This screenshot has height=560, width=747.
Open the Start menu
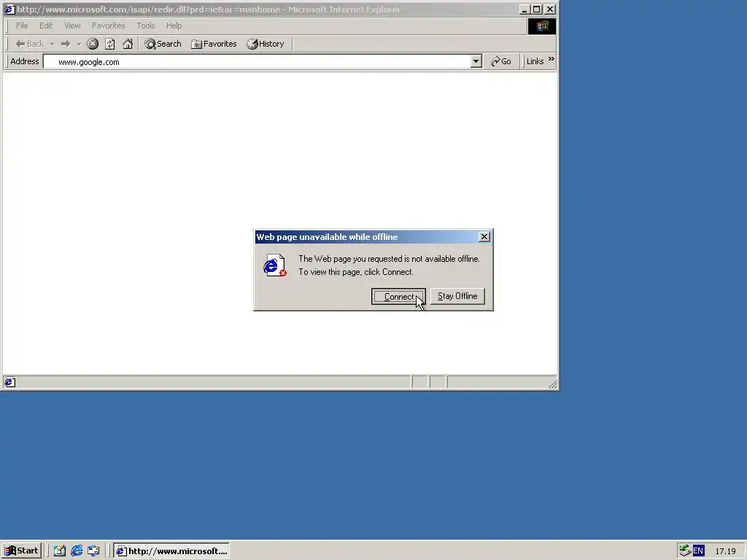(x=21, y=551)
